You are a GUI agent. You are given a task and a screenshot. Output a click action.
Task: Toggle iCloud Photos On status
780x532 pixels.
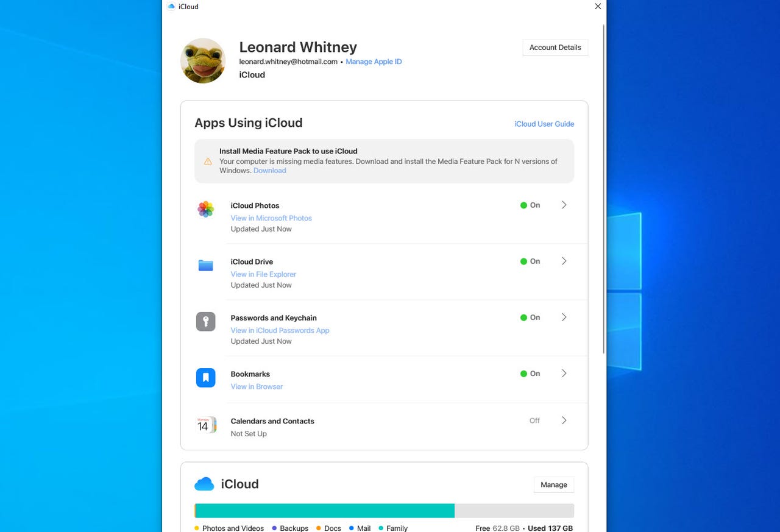pyautogui.click(x=530, y=205)
